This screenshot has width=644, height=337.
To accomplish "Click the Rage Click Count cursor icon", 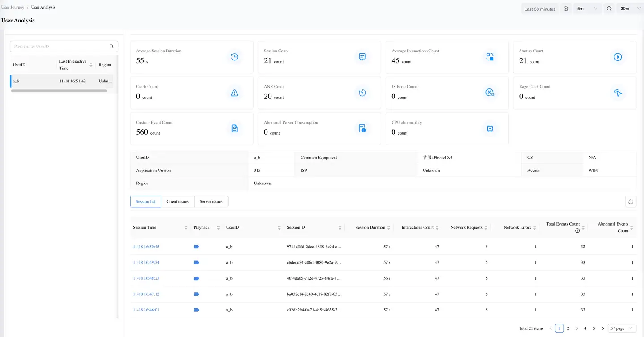I will pos(618,93).
